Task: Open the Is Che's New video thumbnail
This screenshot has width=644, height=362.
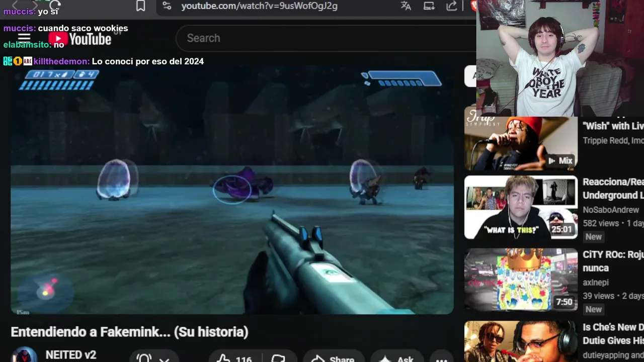Action: (521, 342)
